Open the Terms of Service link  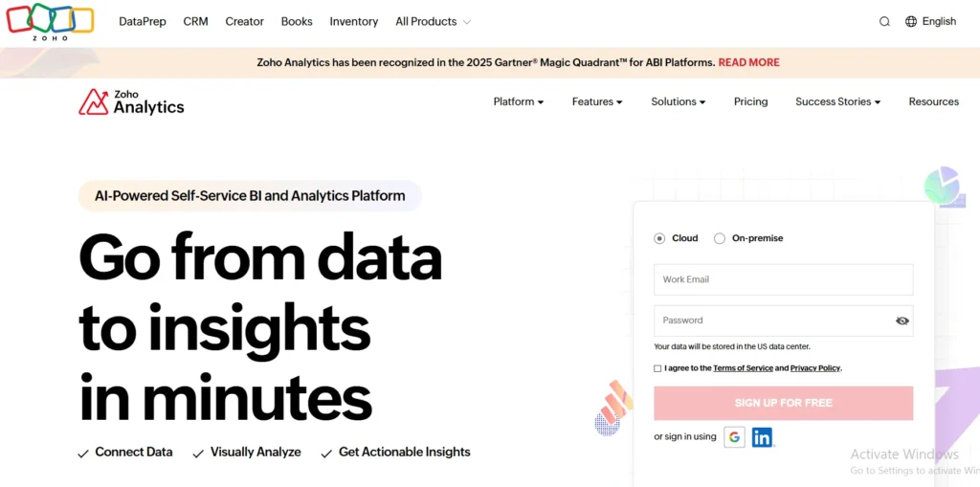point(743,368)
